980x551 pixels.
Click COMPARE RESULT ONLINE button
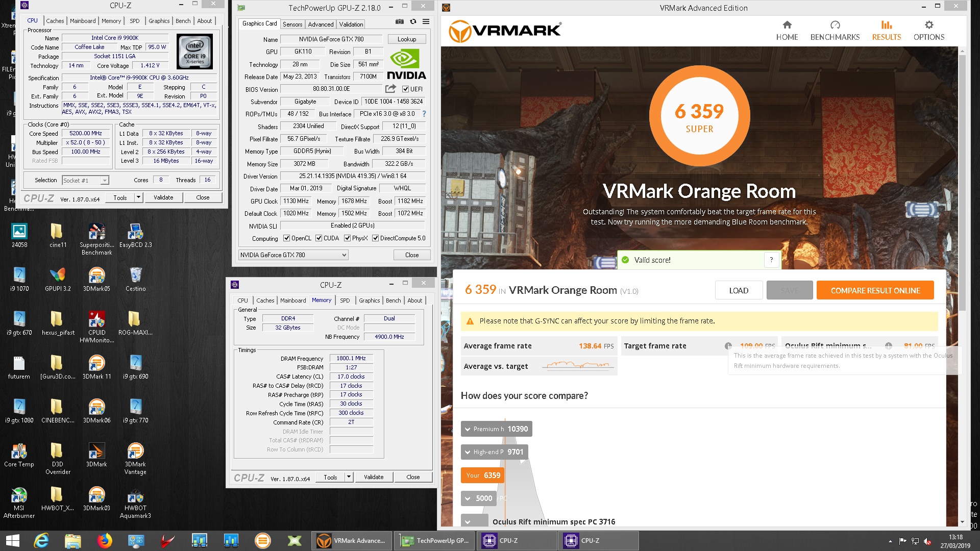click(875, 290)
